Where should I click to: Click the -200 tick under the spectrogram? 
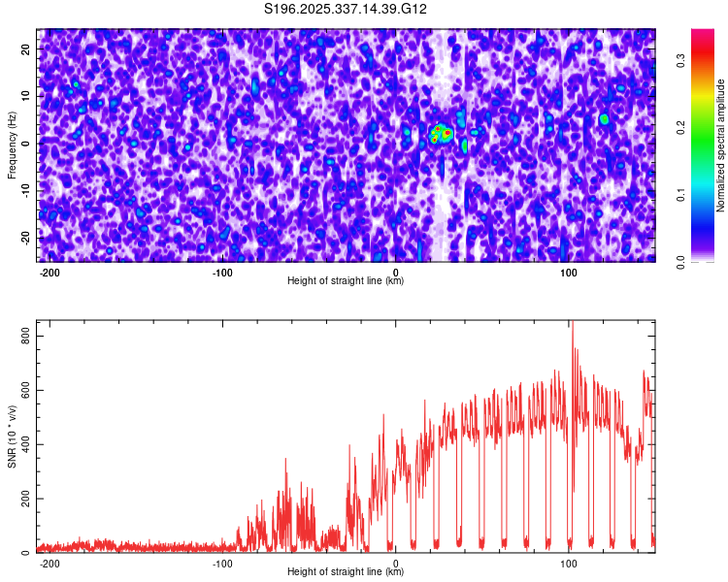pyautogui.click(x=50, y=272)
